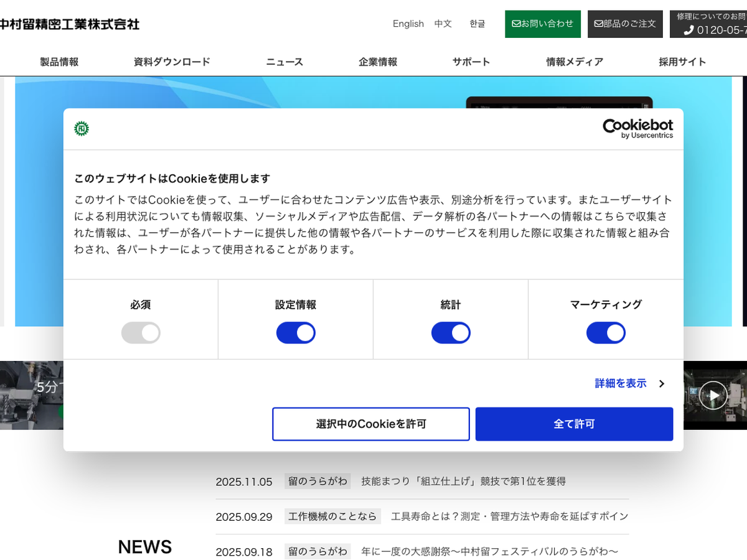
Task: Click 選択中のCookieを許可 button
Action: point(371,424)
